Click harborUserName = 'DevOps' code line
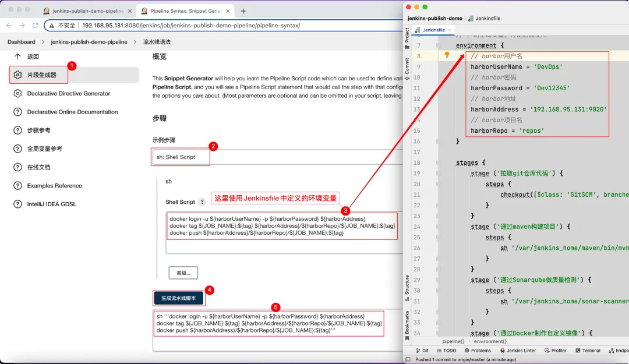This screenshot has height=364, width=629. pyautogui.click(x=516, y=66)
